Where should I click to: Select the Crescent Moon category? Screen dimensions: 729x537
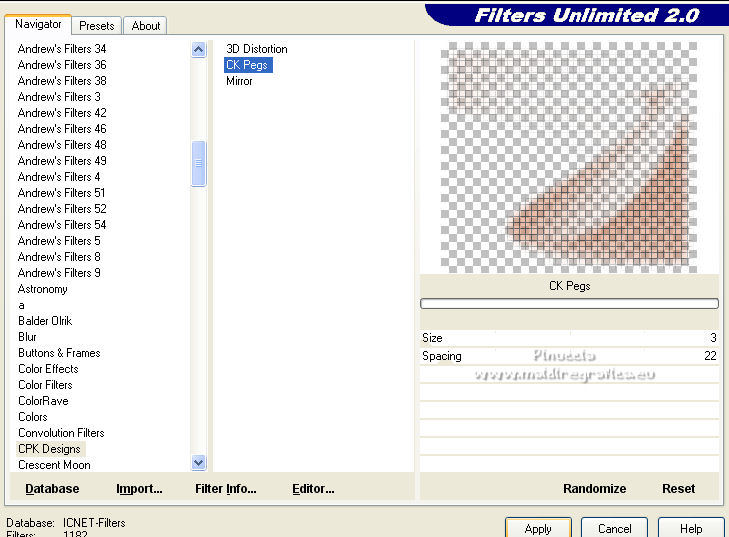[54, 465]
